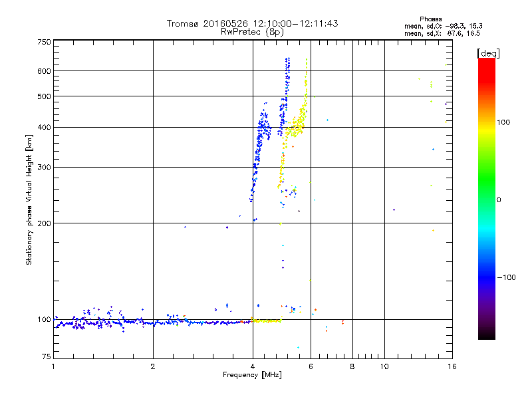Click the 'mean, sd,X: 87.6, 16.5' line
532x399 pixels.
pos(442,33)
